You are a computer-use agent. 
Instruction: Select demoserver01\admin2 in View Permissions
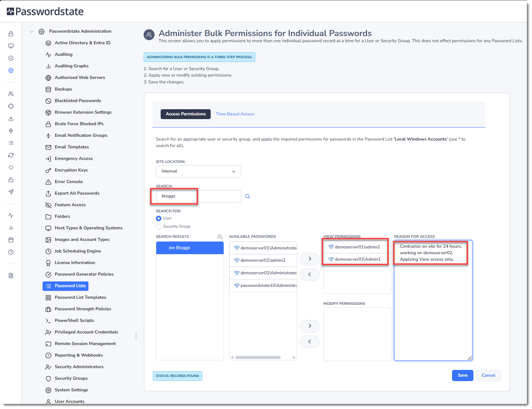[357, 247]
